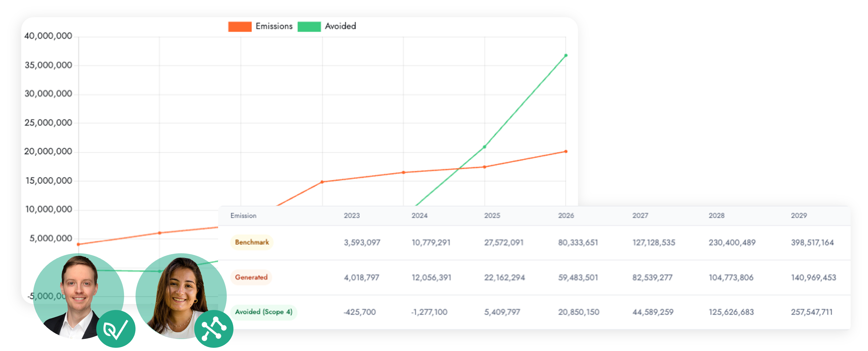Select the Generated row tag

(251, 277)
